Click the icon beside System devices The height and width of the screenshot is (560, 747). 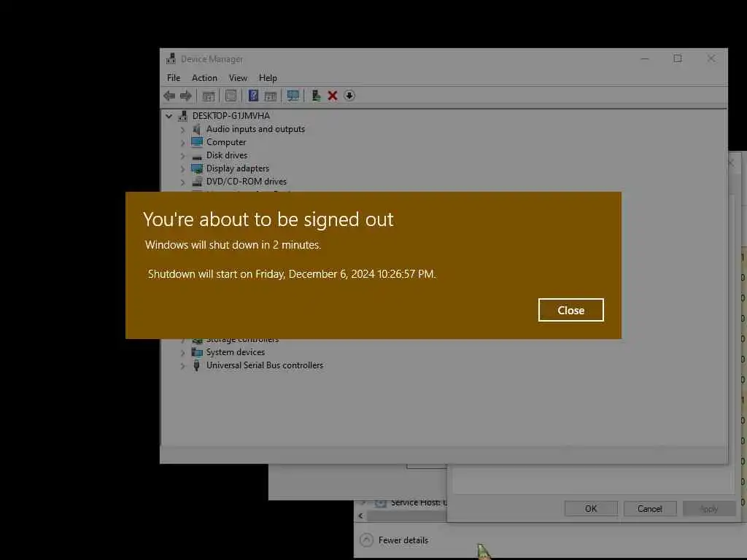pyautogui.click(x=197, y=352)
